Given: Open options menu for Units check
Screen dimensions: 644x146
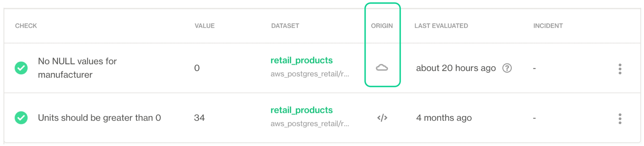Looking at the screenshot, I should point(620,119).
